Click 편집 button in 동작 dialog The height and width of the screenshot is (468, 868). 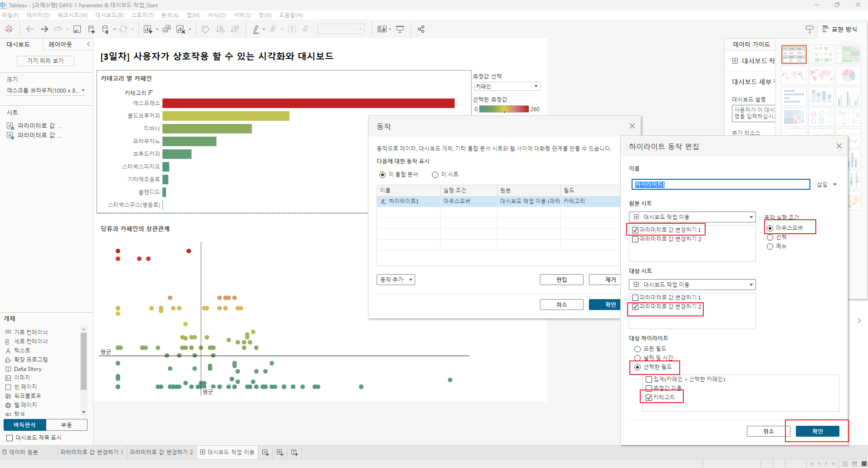[x=562, y=280]
